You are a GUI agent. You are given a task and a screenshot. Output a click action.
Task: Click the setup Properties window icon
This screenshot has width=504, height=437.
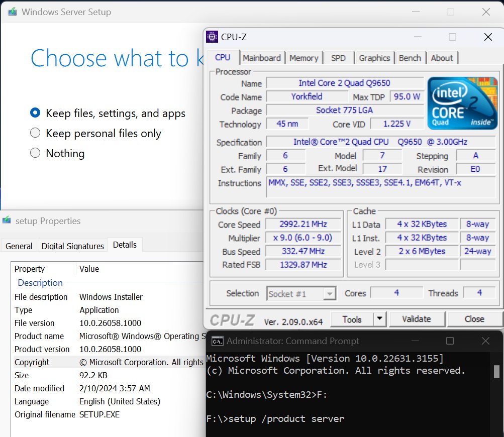coord(7,221)
